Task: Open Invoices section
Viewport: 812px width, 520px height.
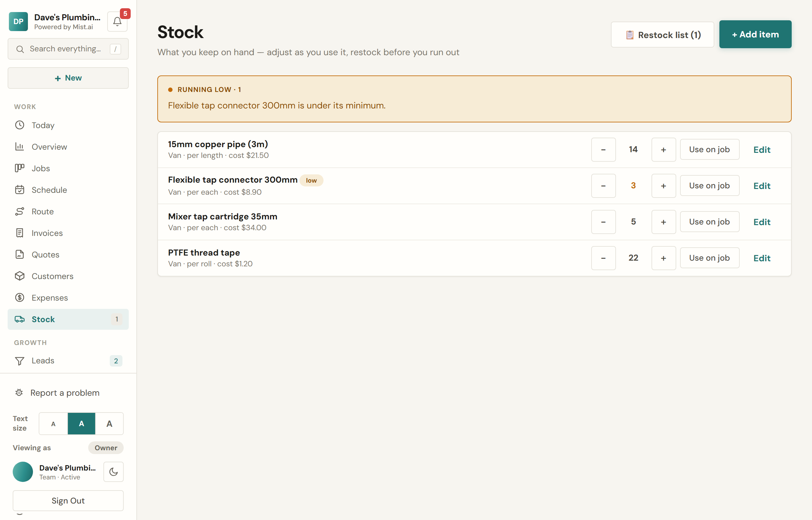Action: pos(68,233)
